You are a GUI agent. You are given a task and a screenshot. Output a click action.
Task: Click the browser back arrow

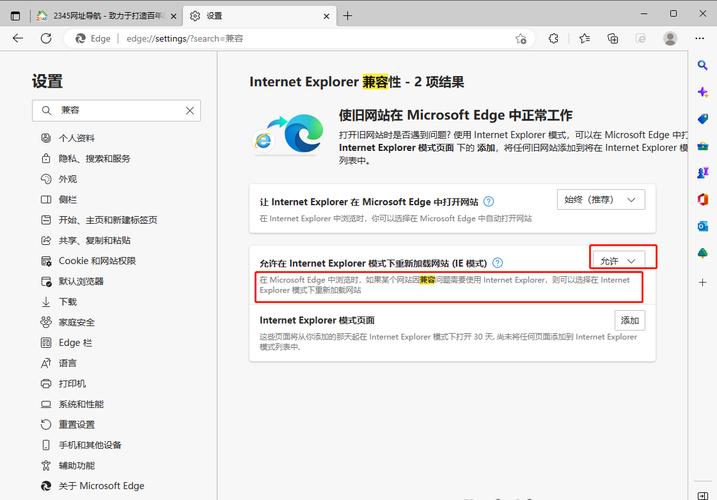[18, 38]
